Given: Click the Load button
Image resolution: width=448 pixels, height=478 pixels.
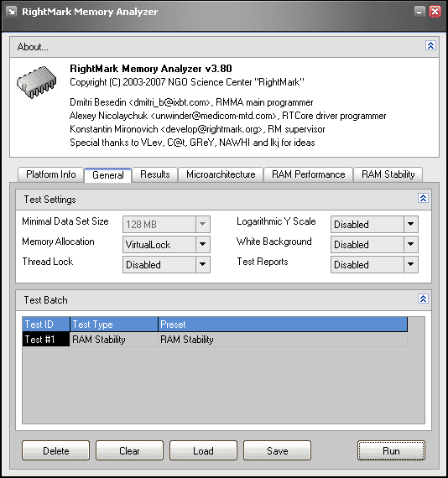Looking at the screenshot, I should click(203, 450).
